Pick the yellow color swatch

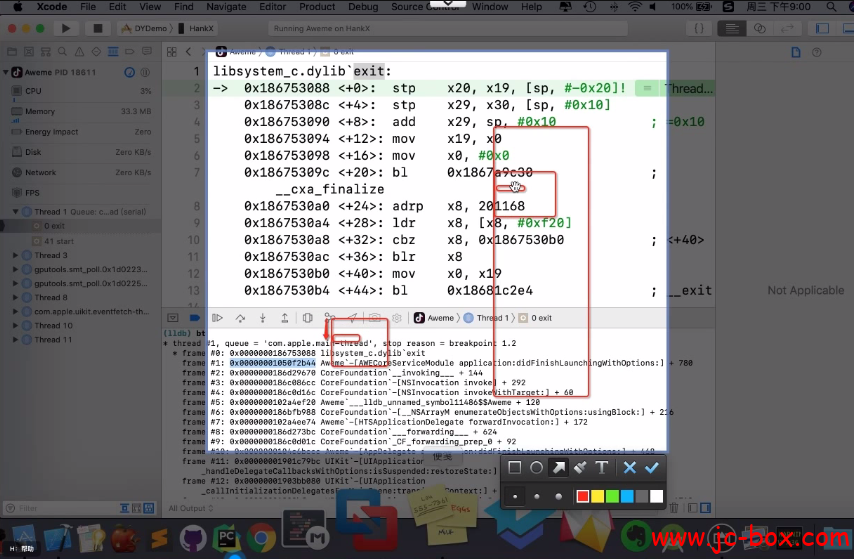coord(597,496)
